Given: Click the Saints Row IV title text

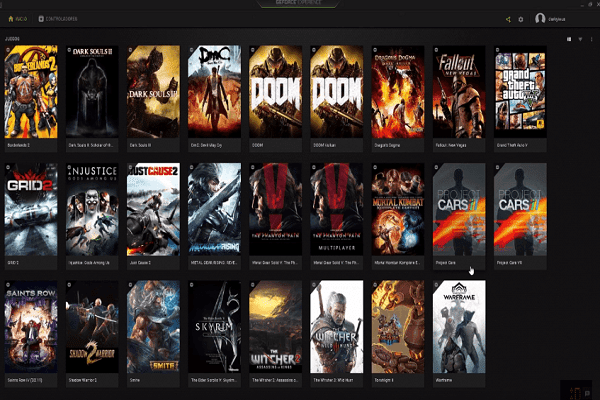Looking at the screenshot, I should click(22, 381).
